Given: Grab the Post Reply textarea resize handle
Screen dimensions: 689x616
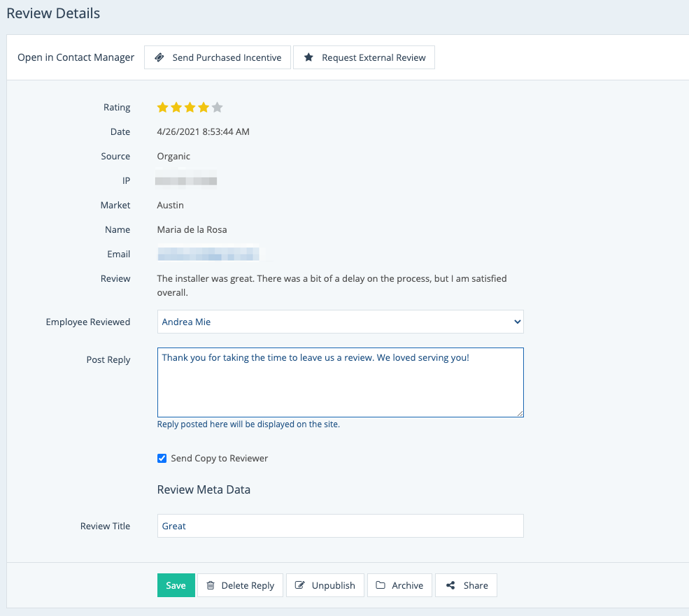Looking at the screenshot, I should [x=520, y=413].
